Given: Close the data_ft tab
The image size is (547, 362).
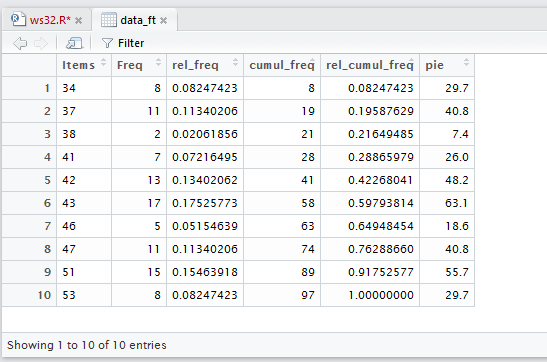Looking at the screenshot, I should [x=164, y=21].
